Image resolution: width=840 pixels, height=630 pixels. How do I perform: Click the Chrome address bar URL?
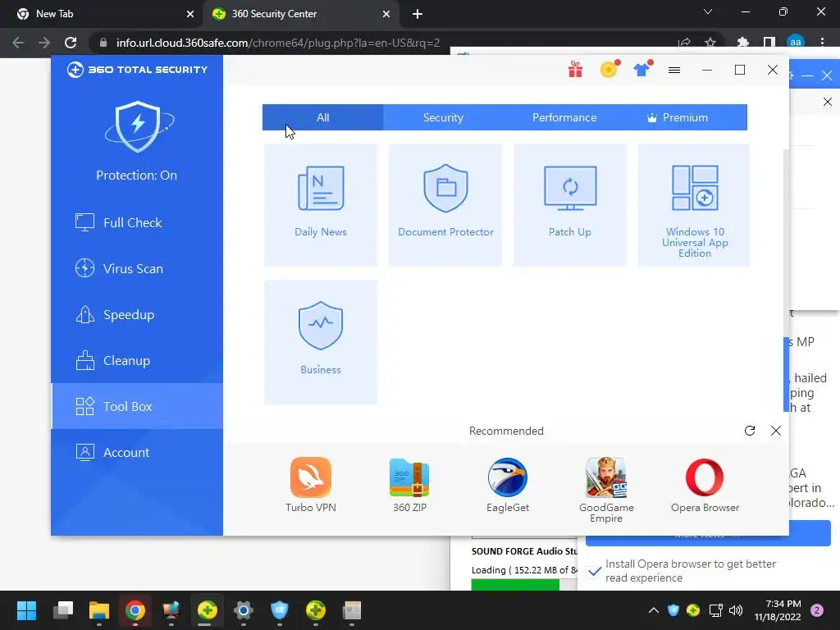coord(278,43)
